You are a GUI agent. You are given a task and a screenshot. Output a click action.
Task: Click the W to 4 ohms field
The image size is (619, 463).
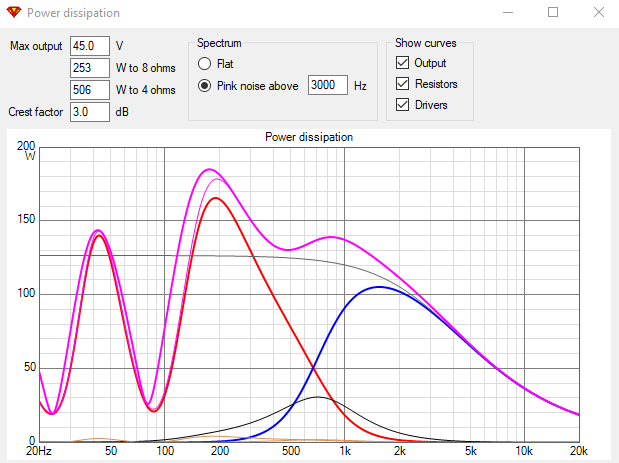click(x=90, y=90)
